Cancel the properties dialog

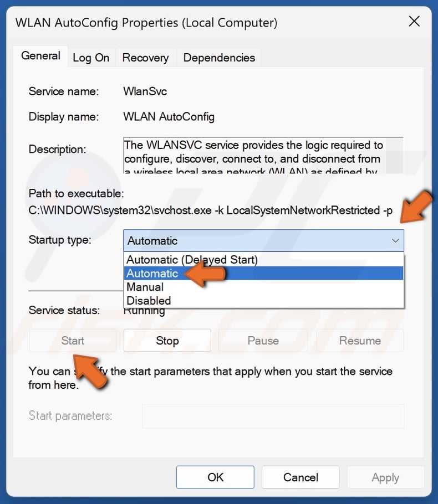pos(300,477)
